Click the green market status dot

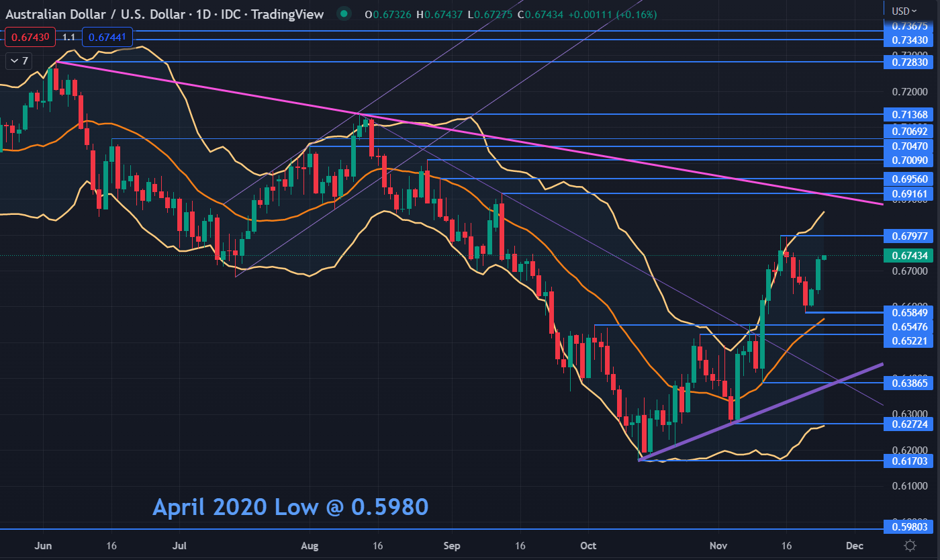(x=344, y=14)
